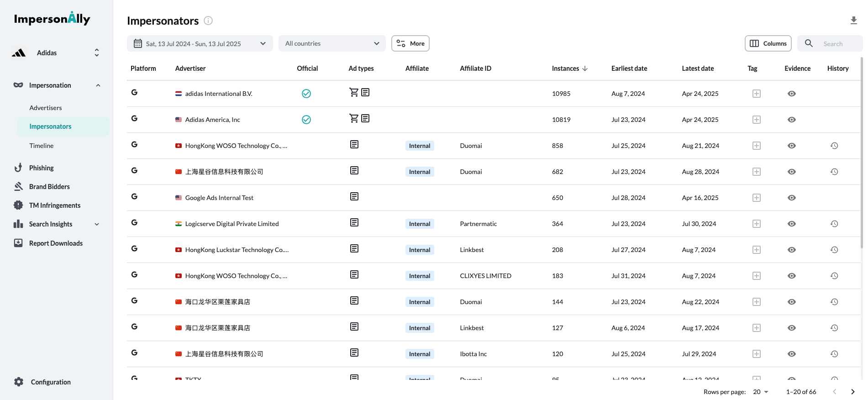868x400 pixels.
Task: View evidence for Google Ads Internal Test
Action: (x=791, y=198)
